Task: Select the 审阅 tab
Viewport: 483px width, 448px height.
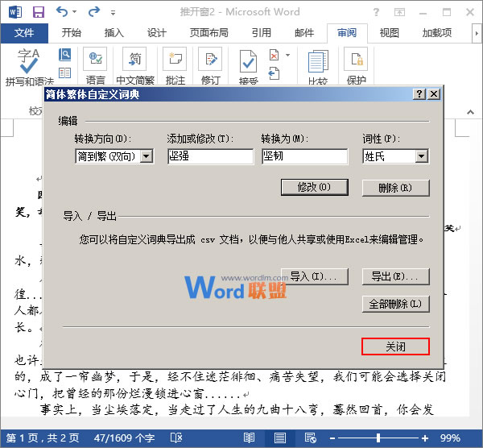Action: click(x=347, y=33)
